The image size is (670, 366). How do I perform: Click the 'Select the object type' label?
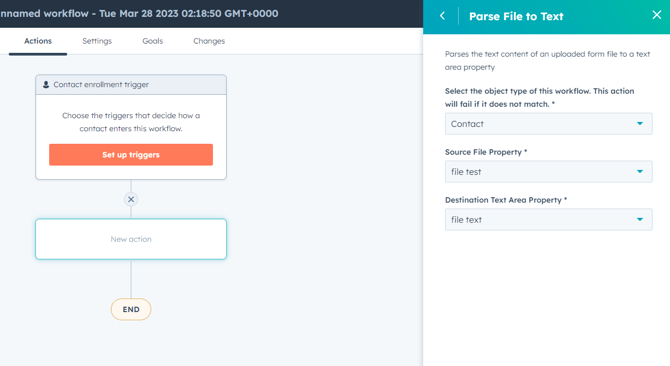(539, 97)
